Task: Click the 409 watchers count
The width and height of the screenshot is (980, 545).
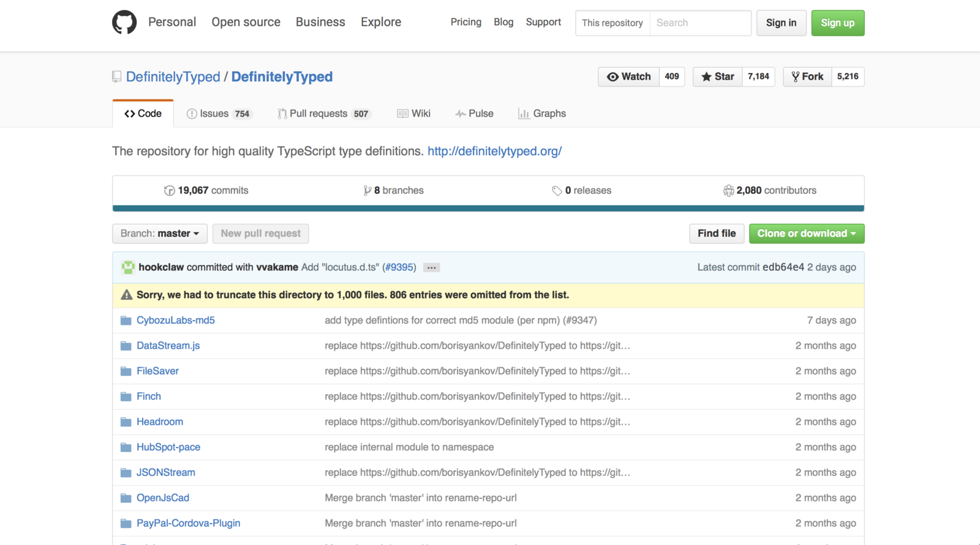Action: pos(672,77)
